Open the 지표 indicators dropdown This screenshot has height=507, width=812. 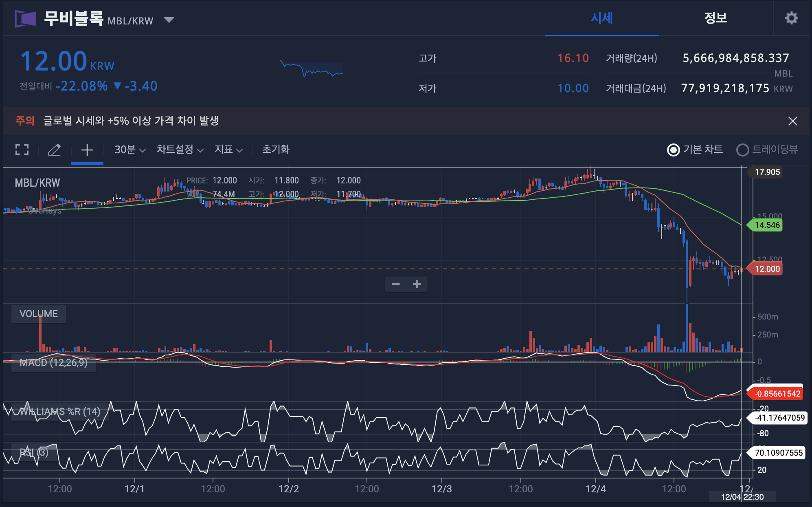point(228,150)
